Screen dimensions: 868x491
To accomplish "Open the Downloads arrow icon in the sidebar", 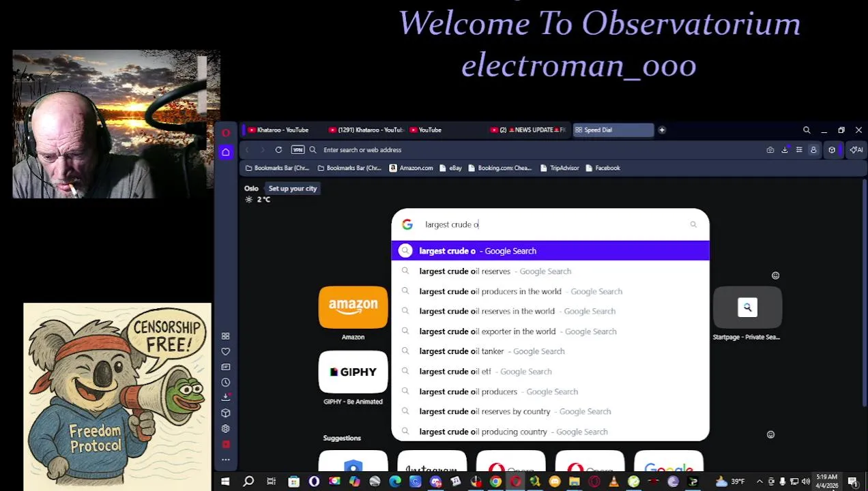I will [x=226, y=398].
